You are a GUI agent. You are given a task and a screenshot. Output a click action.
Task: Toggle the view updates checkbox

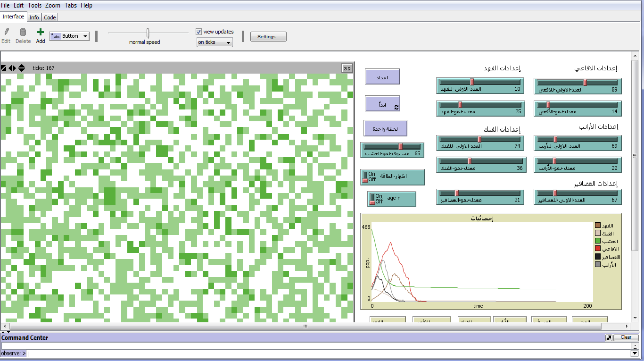(x=199, y=32)
